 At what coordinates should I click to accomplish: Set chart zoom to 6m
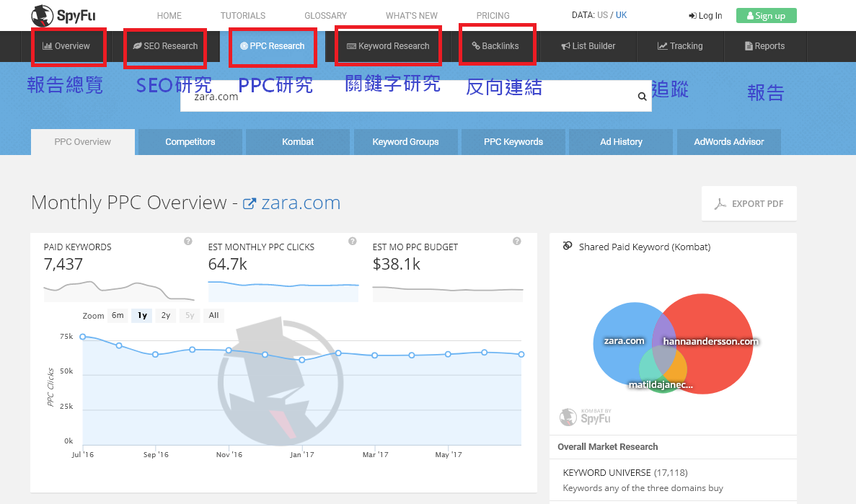point(118,316)
